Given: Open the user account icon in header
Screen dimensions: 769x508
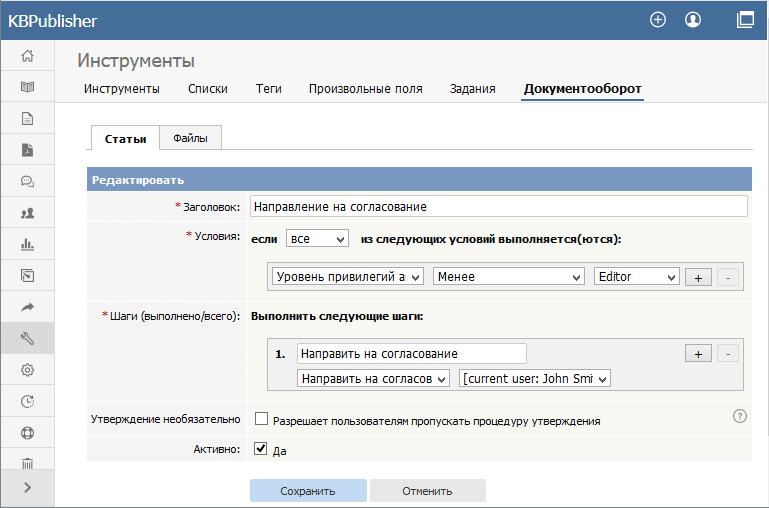Looking at the screenshot, I should coord(692,19).
